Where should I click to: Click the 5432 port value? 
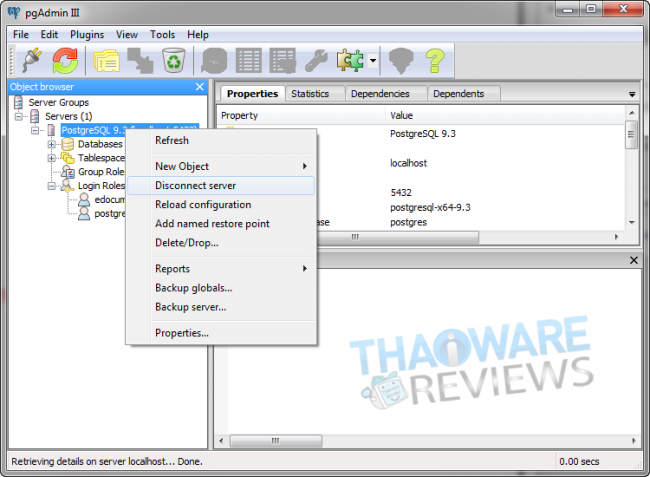pyautogui.click(x=401, y=193)
